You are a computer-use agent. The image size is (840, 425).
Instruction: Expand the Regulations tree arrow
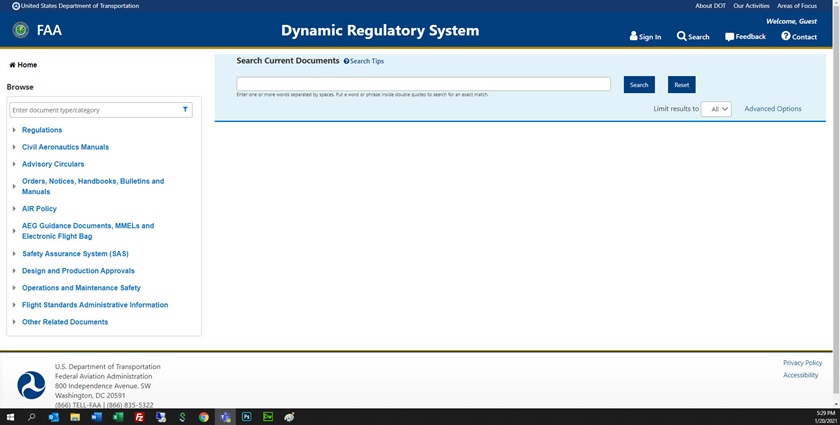(14, 130)
